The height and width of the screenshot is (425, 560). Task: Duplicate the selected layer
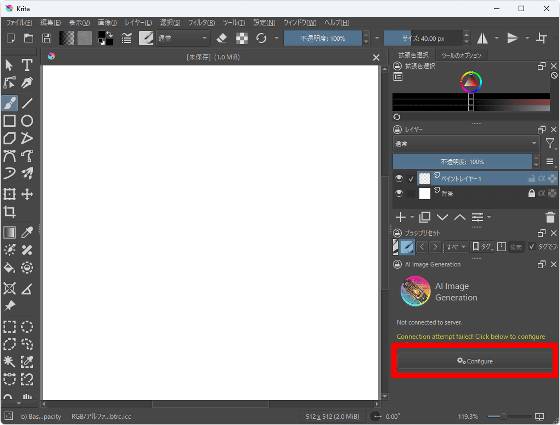tap(424, 217)
